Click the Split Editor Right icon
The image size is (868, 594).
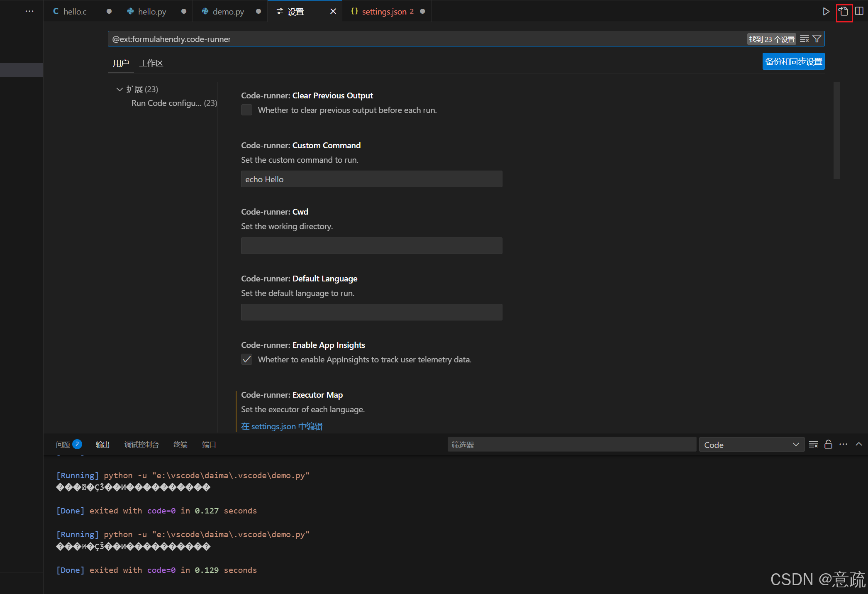pyautogui.click(x=859, y=12)
